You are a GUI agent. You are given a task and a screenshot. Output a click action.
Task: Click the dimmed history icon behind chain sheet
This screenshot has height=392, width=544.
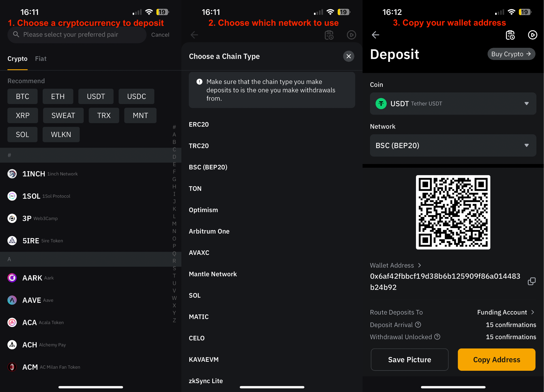(329, 35)
